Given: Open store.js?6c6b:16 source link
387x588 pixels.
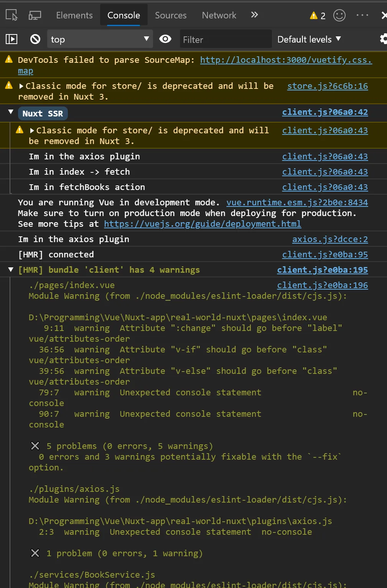Looking at the screenshot, I should [x=328, y=86].
